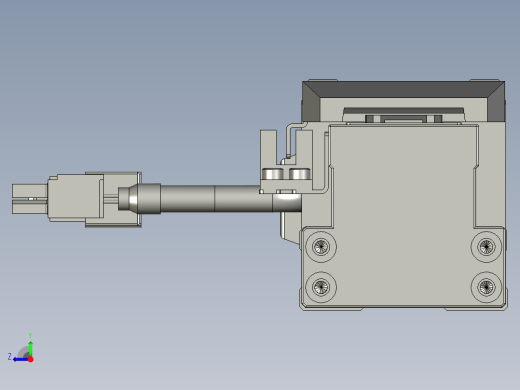Select the lower-right screw on the motor cover
The height and width of the screenshot is (390, 520).
click(486, 287)
